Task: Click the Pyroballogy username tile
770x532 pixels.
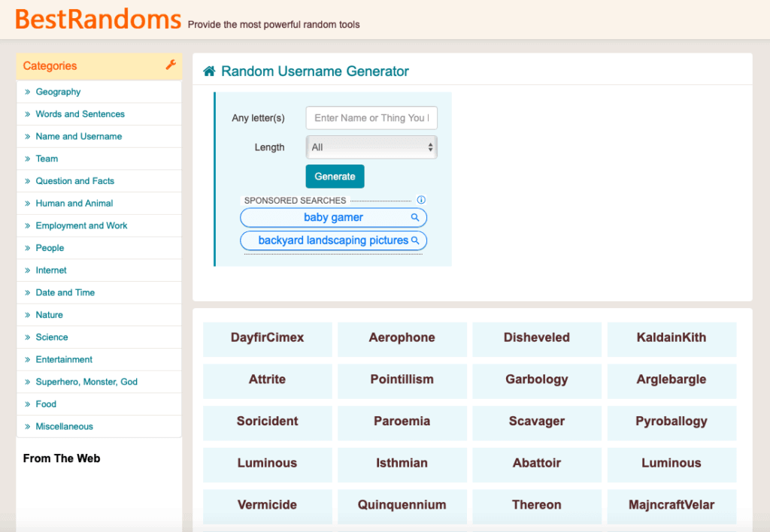Action: coord(671,422)
